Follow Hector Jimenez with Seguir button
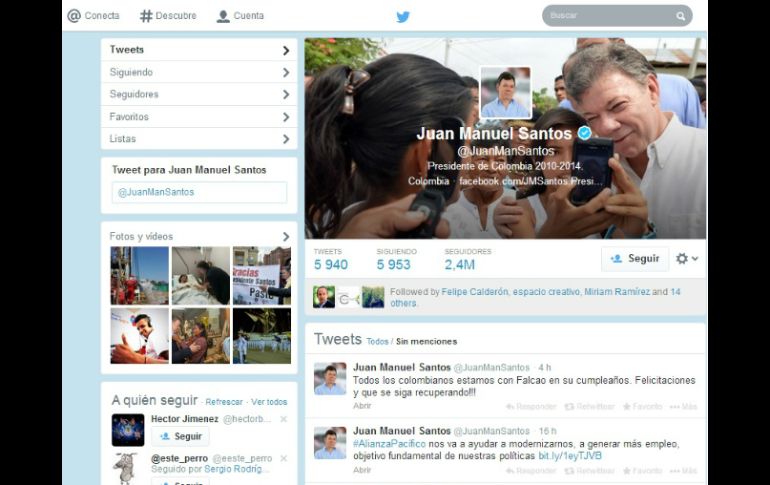The width and height of the screenshot is (770, 485). click(x=180, y=436)
